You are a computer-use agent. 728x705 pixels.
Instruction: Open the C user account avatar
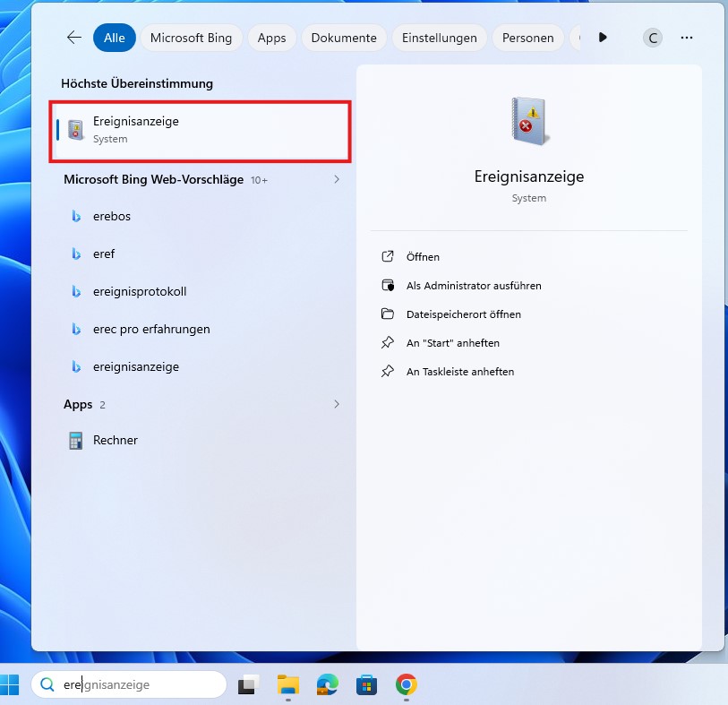point(652,38)
